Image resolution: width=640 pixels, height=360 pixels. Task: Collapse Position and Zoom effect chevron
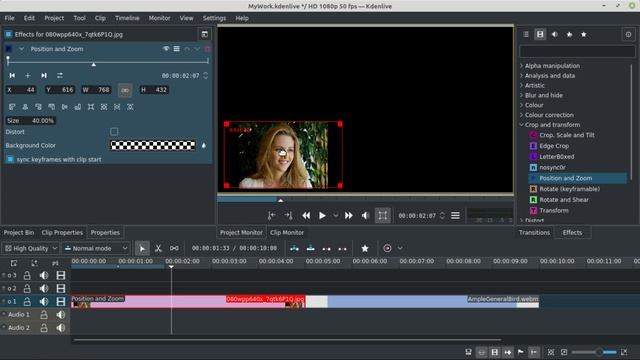coord(21,49)
